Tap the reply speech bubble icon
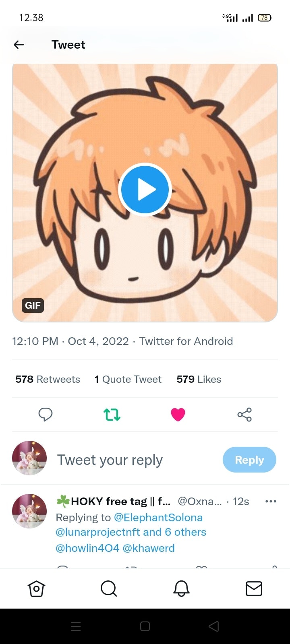Viewport: 290px width, 644px height. tap(45, 414)
